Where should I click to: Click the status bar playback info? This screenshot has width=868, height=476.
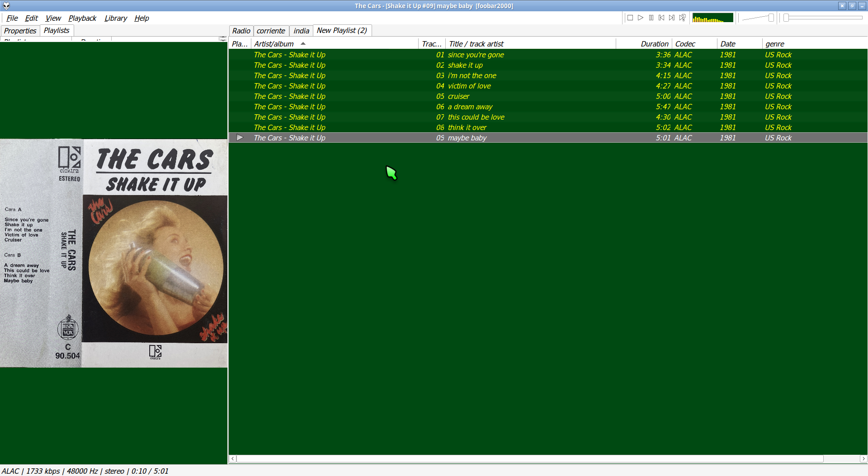[85, 471]
